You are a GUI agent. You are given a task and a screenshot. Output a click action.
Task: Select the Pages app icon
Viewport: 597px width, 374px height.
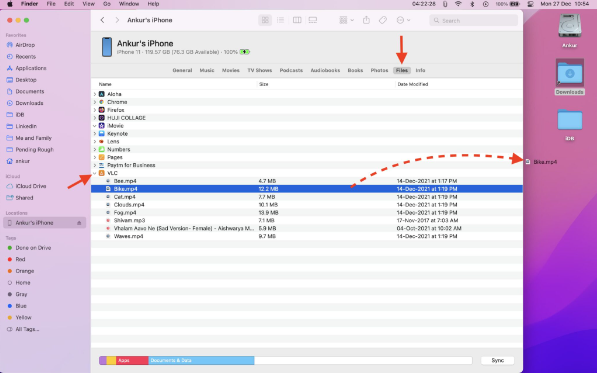point(102,157)
